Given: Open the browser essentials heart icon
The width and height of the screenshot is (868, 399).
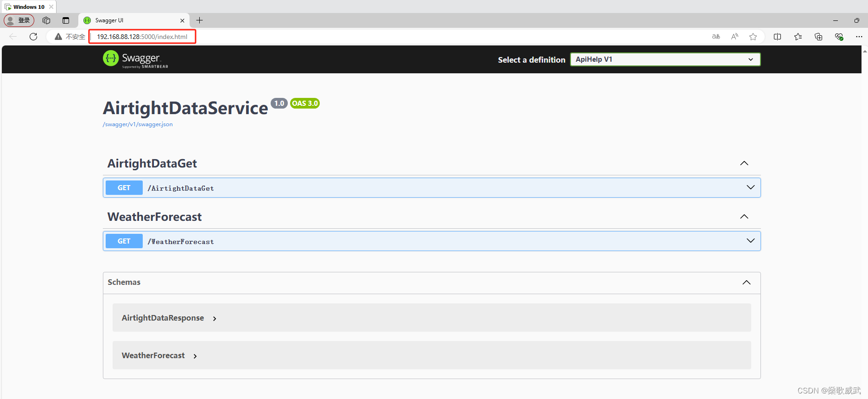Looking at the screenshot, I should pyautogui.click(x=839, y=37).
